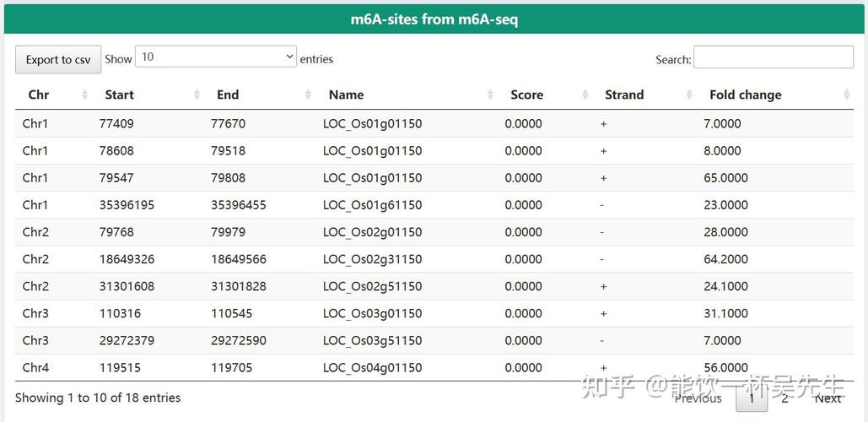Select fold change 24.1000
868x422 pixels.
[725, 286]
